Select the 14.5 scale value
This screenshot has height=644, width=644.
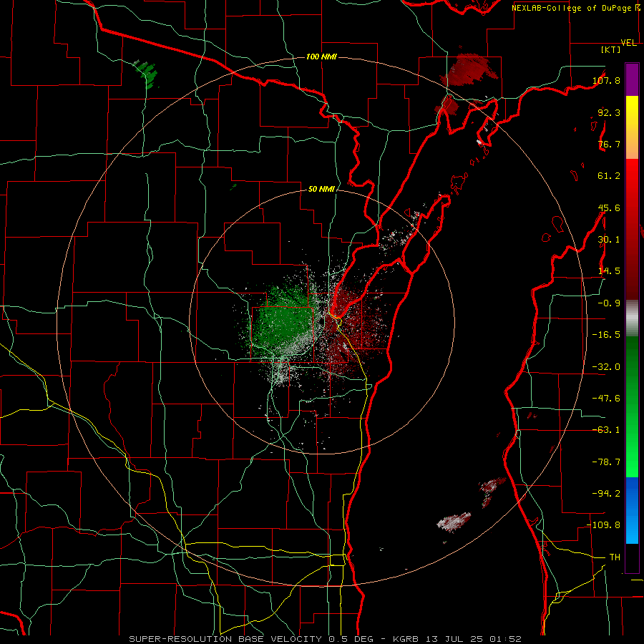pos(609,271)
